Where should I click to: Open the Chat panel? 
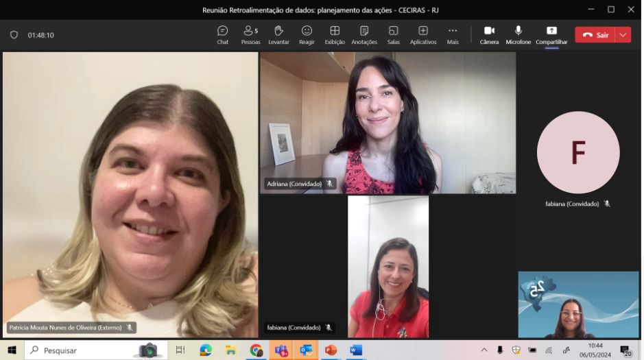click(222, 34)
